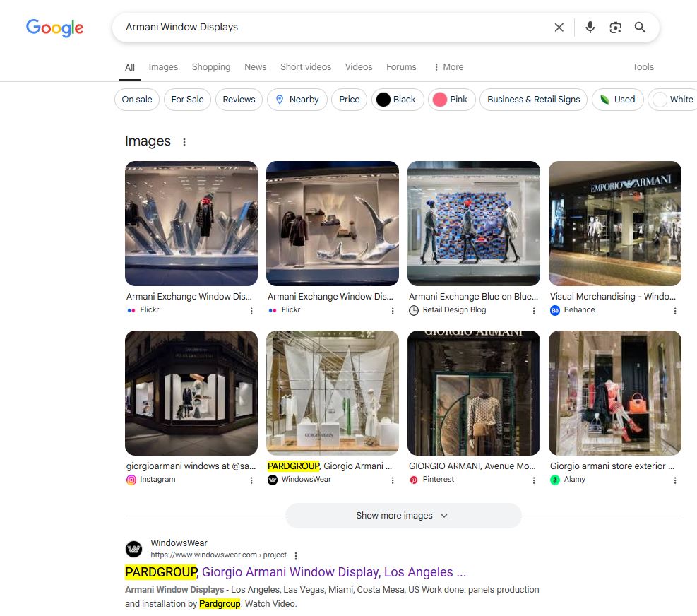Click the WindowsWear logo in search result
The image size is (697, 616).
click(133, 549)
